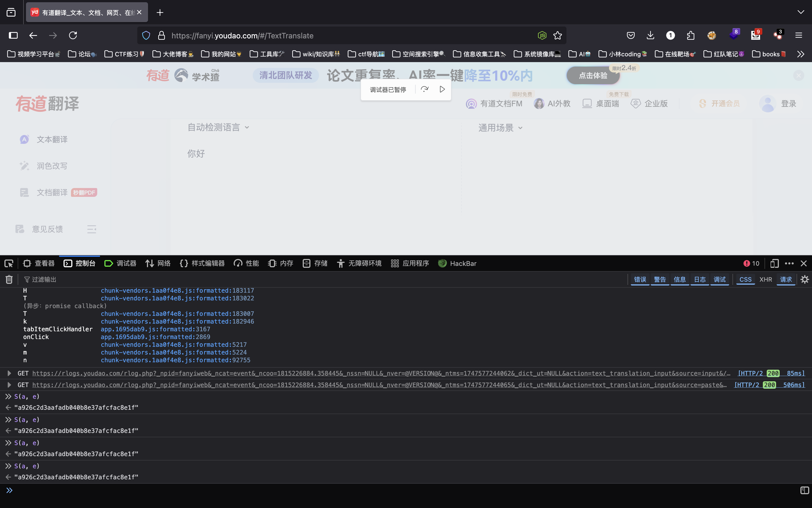Open app.1695dab9.js:formatted:3167 source link
Image resolution: width=812 pixels, height=508 pixels.
[155, 329]
